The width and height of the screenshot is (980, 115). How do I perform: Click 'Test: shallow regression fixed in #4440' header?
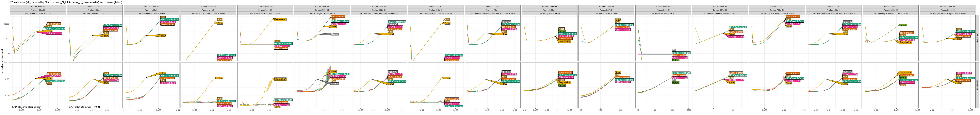point(265,13)
